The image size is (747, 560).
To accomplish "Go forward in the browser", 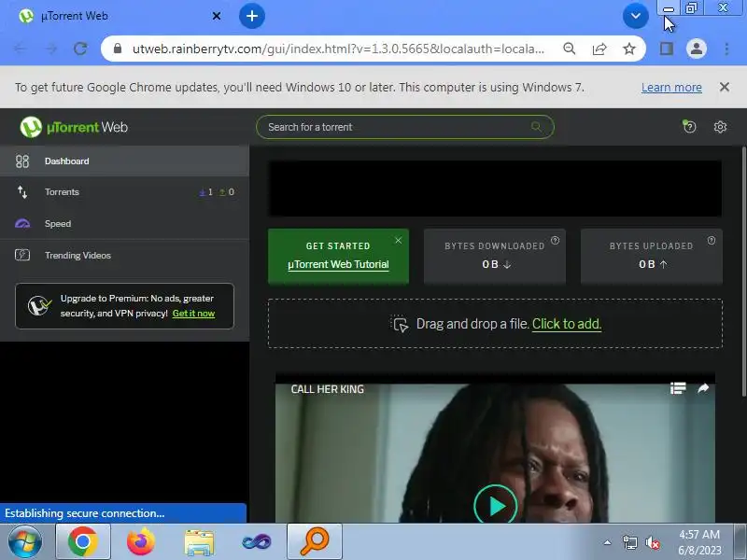I will [x=51, y=49].
